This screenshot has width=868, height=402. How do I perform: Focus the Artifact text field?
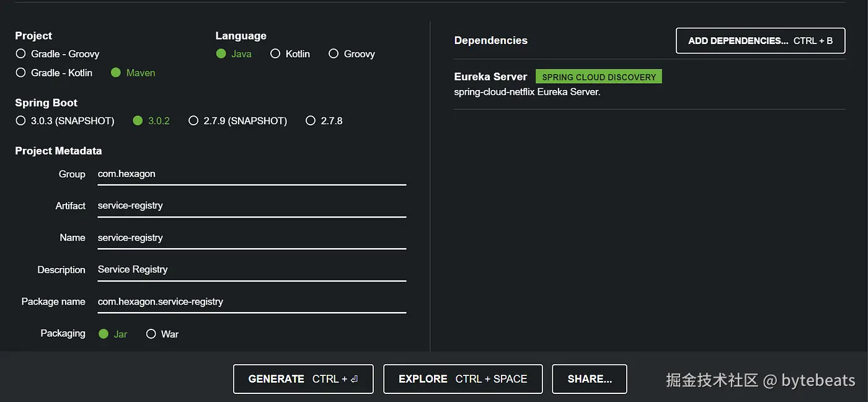[251, 206]
